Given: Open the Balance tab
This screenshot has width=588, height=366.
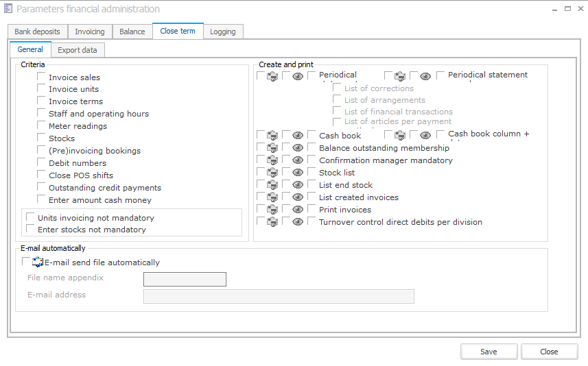Looking at the screenshot, I should pos(132,32).
